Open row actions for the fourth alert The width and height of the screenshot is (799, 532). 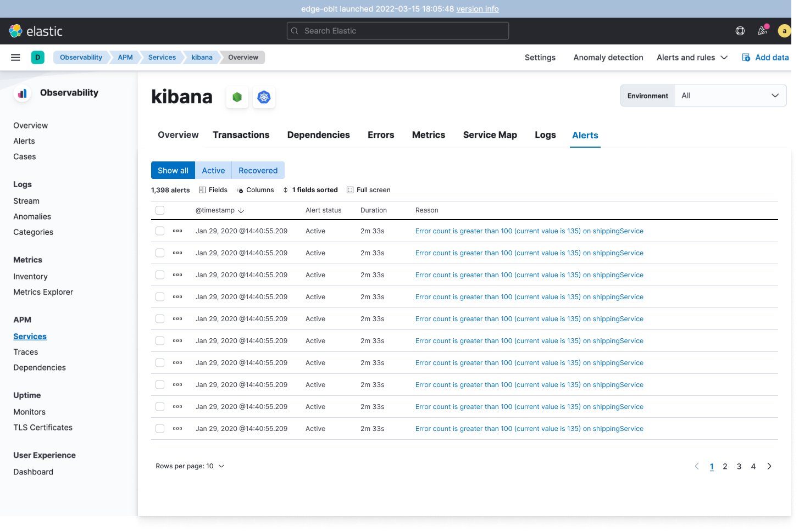tap(177, 297)
